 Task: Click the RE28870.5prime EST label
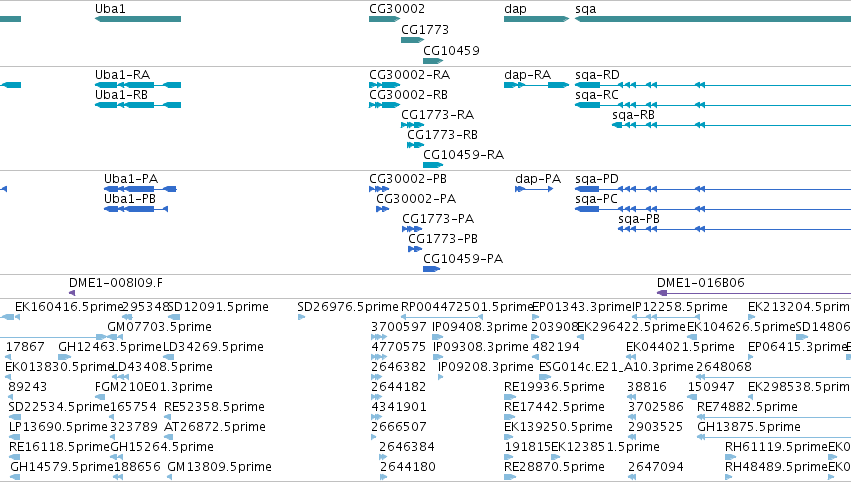(554, 467)
